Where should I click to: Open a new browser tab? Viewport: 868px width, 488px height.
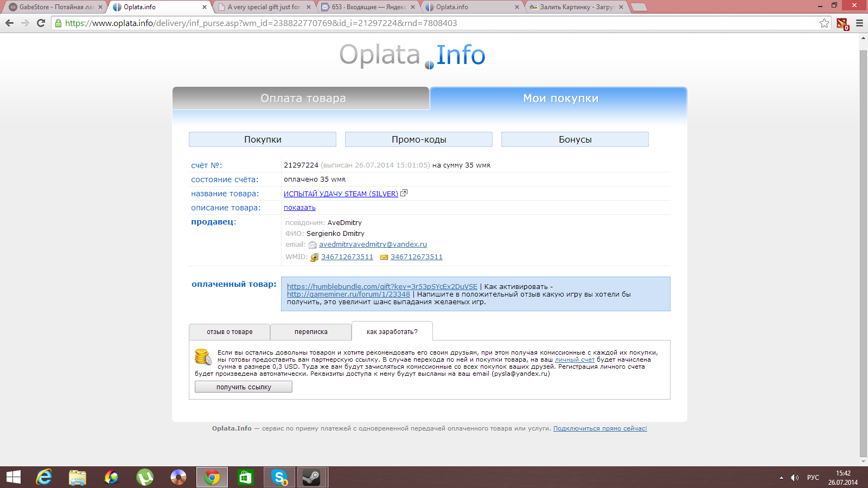click(x=640, y=7)
